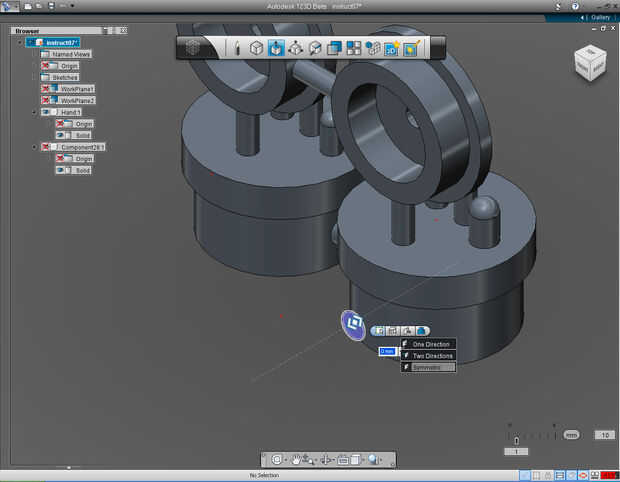Viewport: 620px width, 482px height.
Task: Click the blue extrude manipulator glyph
Action: click(x=353, y=325)
